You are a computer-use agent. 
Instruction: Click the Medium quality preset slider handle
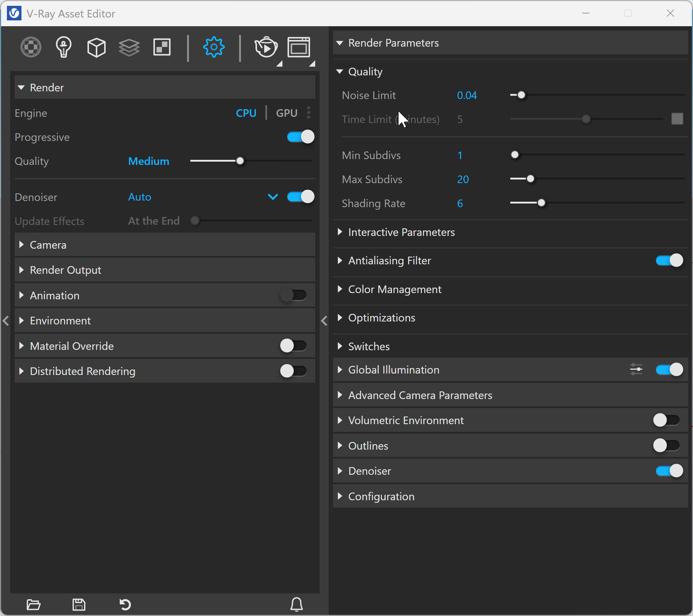click(x=240, y=161)
